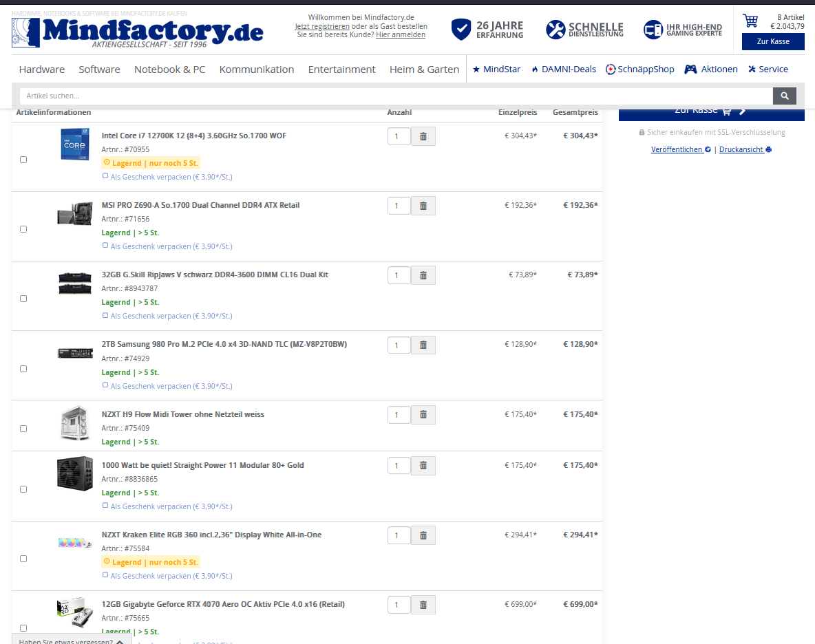Open G.Skill RipJaws RAM thumbnail
815x644 pixels.
(75, 283)
